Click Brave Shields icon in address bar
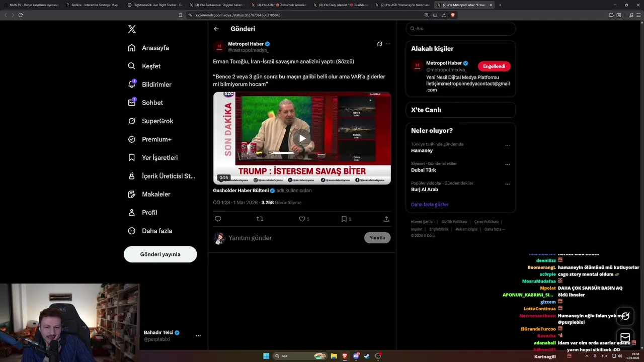644x362 pixels. tap(453, 15)
